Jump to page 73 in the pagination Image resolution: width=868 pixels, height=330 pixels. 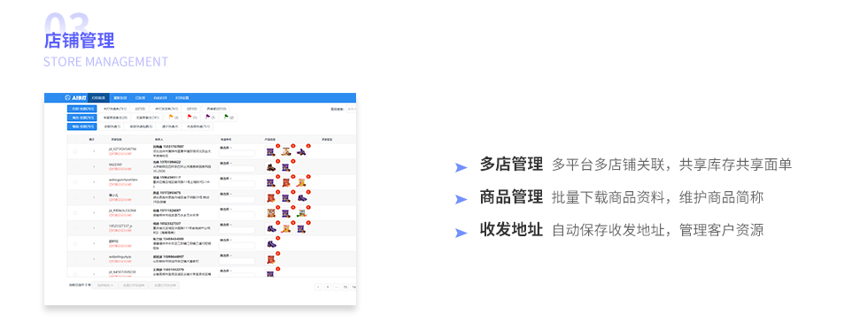point(345,287)
